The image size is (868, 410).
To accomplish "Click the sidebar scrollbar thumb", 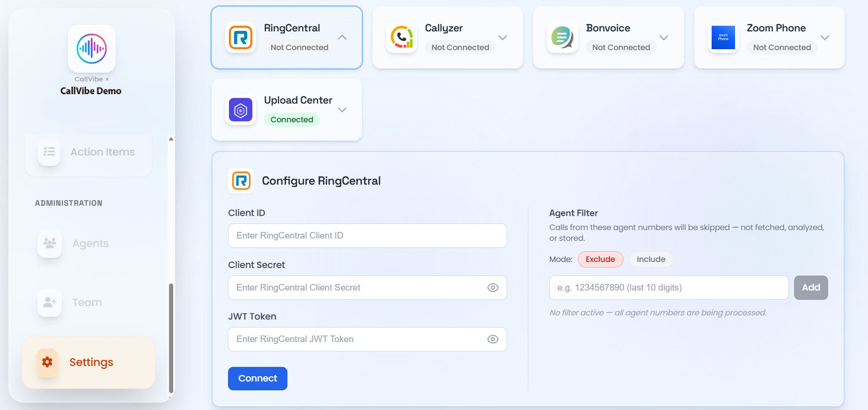I will pyautogui.click(x=171, y=337).
